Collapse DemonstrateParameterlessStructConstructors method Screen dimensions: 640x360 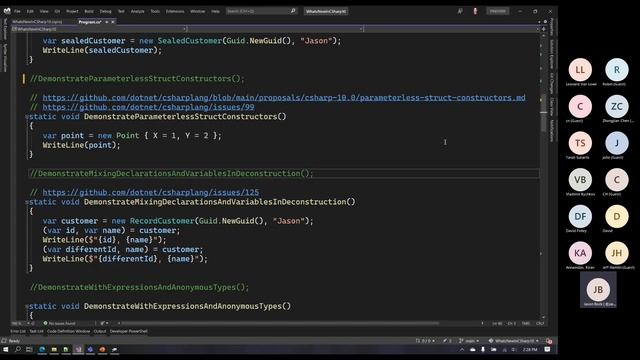[27, 117]
